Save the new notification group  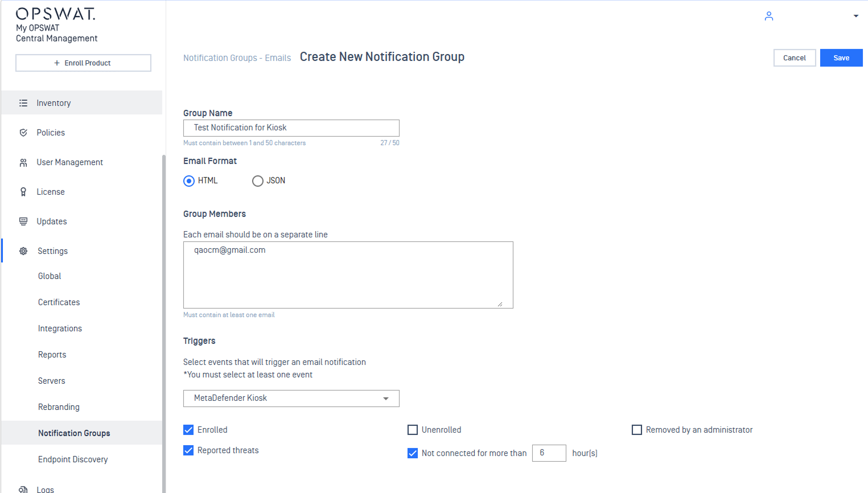[841, 57]
